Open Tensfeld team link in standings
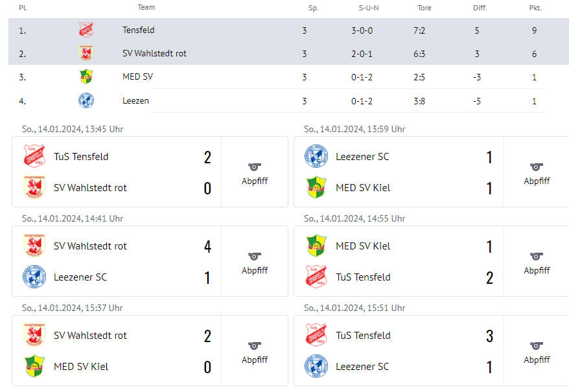The height and width of the screenshot is (392, 569). coord(138,30)
